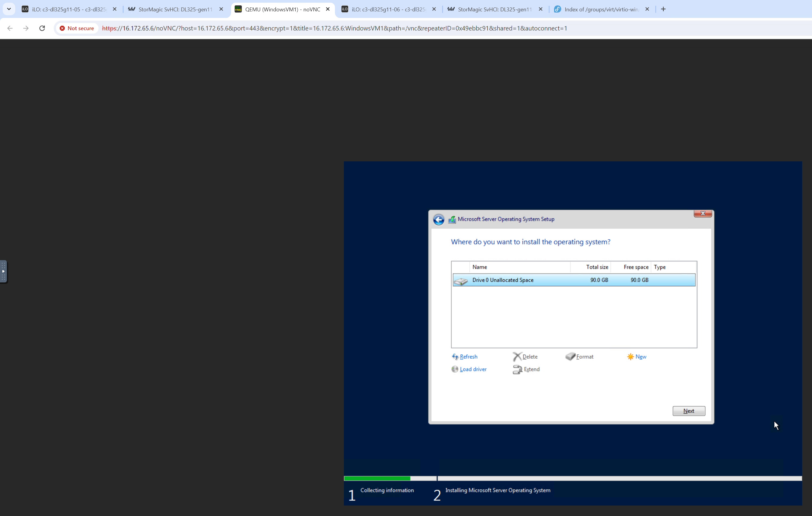Click the Index of virtio-win tab favicon
Viewport: 812px width, 516px height.
(558, 9)
